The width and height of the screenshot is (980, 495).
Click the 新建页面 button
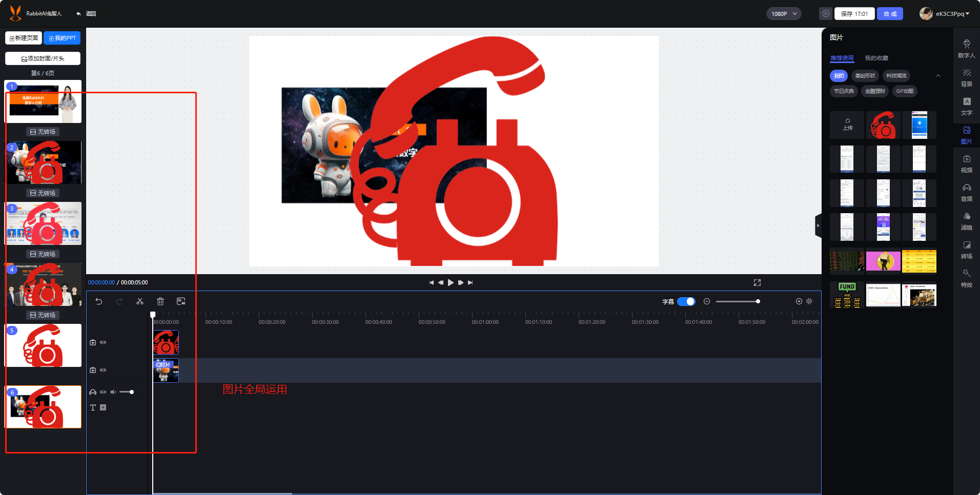point(24,38)
